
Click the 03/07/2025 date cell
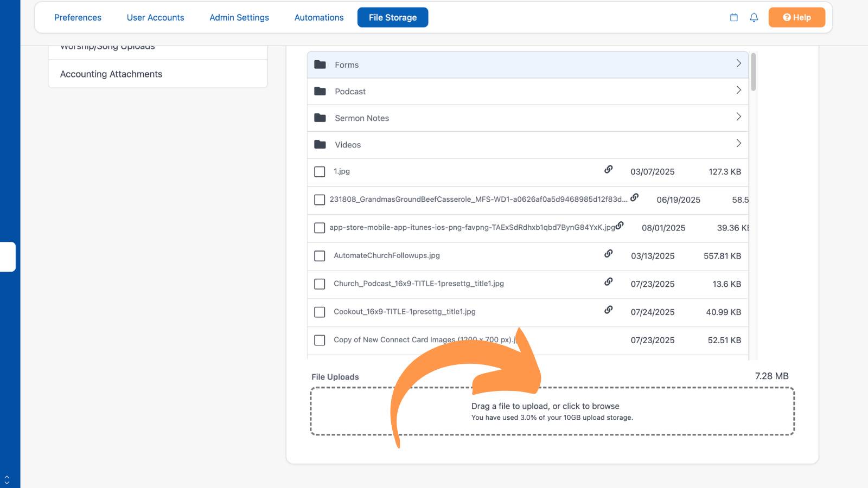(x=653, y=172)
